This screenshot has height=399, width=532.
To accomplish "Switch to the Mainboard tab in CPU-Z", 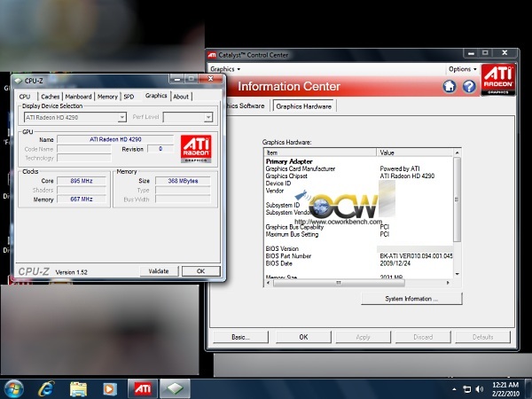I will (78, 97).
